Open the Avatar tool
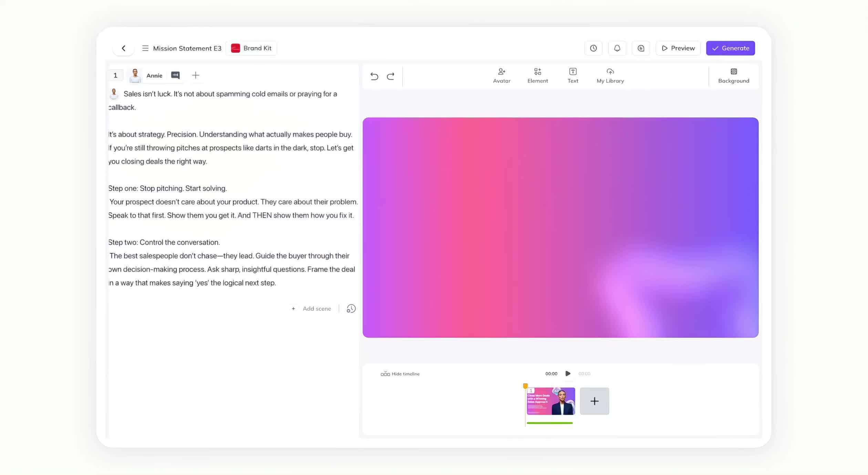Viewport: 868px width, 475px height. pos(502,75)
